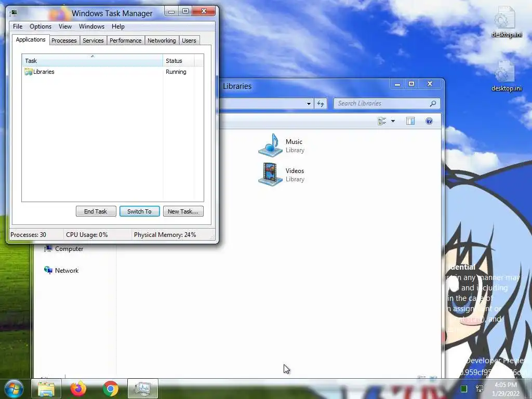Click the green system tray icon
532x399 pixels.
pyautogui.click(x=464, y=389)
